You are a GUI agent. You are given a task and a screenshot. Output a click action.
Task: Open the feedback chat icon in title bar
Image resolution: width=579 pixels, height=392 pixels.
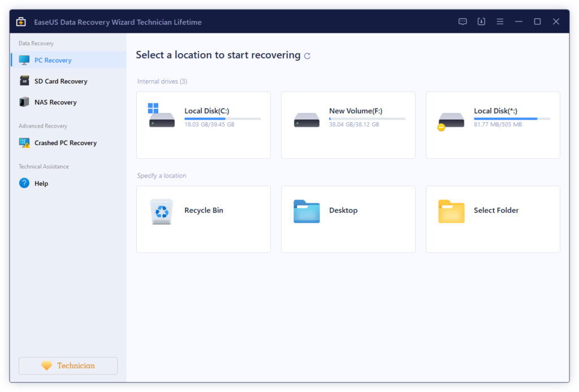(463, 22)
